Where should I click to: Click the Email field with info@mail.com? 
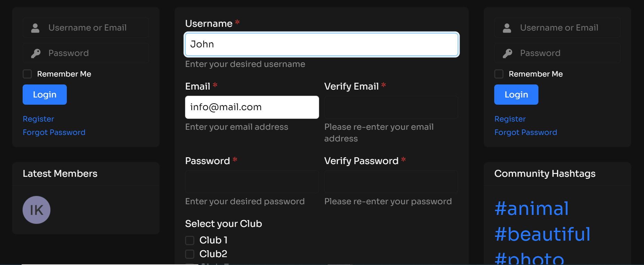coord(252,107)
